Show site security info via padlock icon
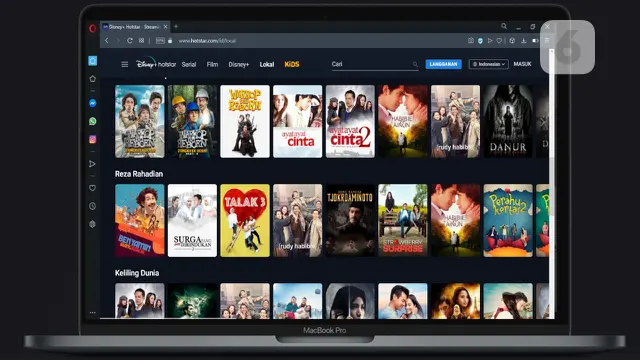The height and width of the screenshot is (360, 640). tap(170, 40)
